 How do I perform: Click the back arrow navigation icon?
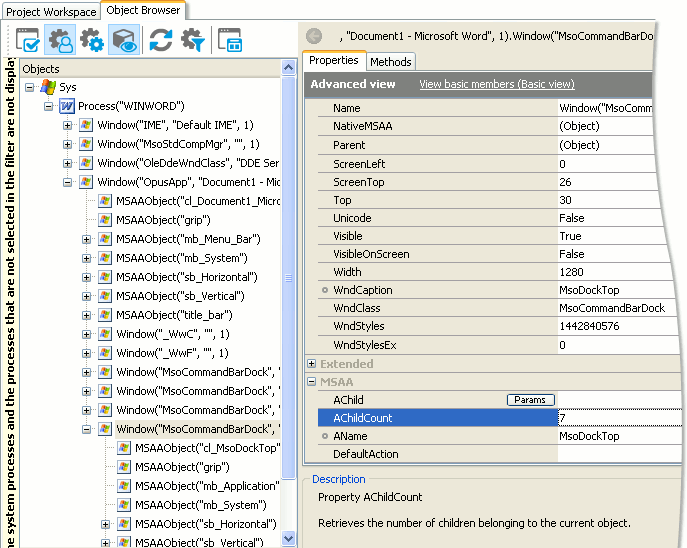pos(314,36)
